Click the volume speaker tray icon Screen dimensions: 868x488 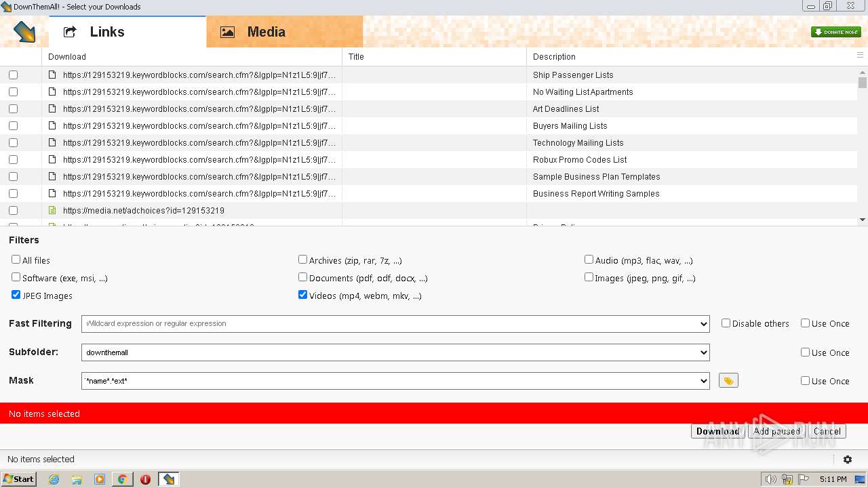point(771,479)
